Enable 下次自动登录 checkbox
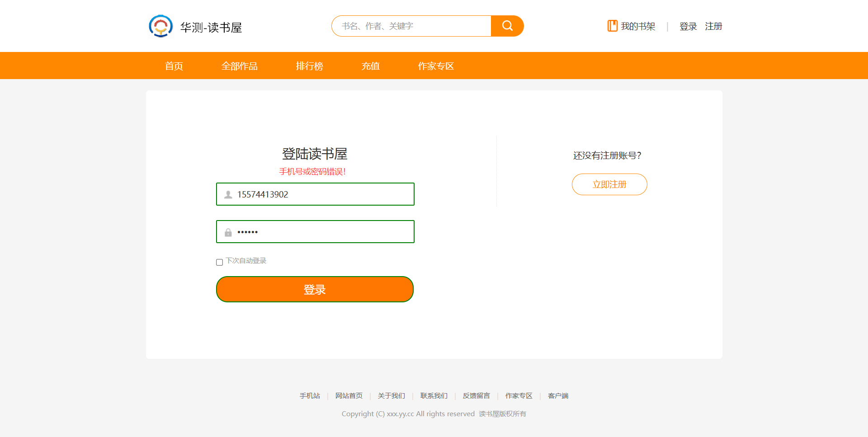The height and width of the screenshot is (437, 868). tap(220, 262)
